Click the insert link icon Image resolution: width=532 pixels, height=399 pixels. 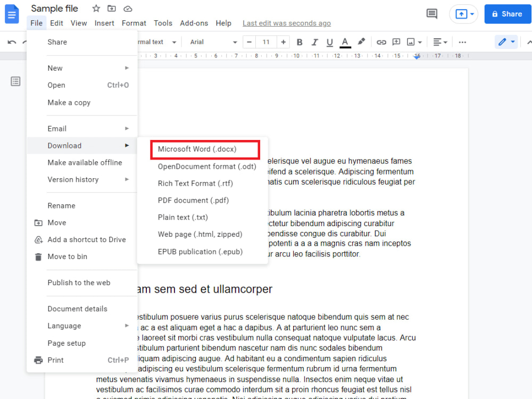[381, 42]
